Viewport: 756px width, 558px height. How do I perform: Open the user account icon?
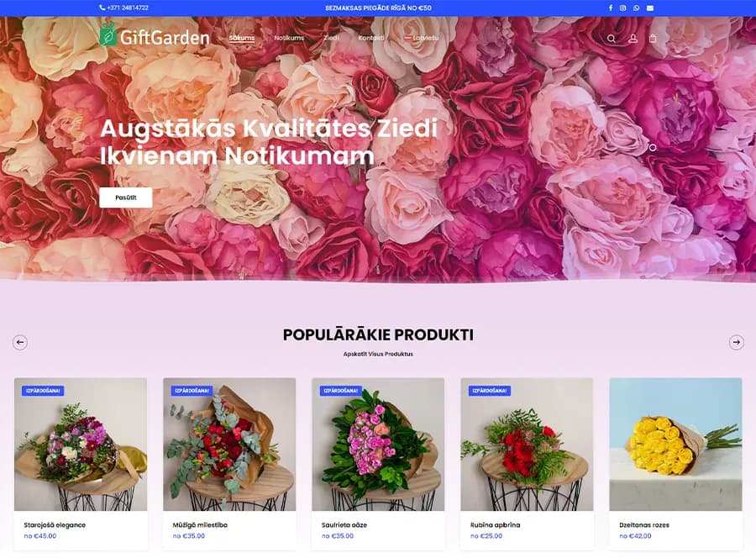point(633,39)
